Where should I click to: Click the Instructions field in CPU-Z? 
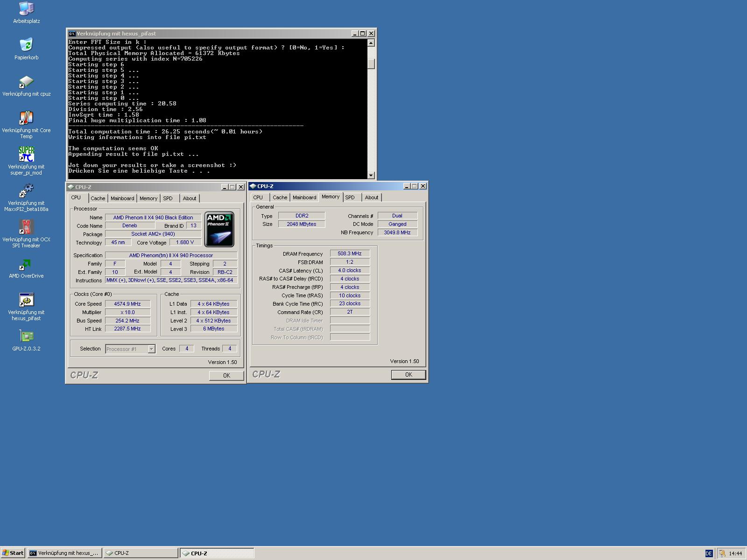coord(171,280)
